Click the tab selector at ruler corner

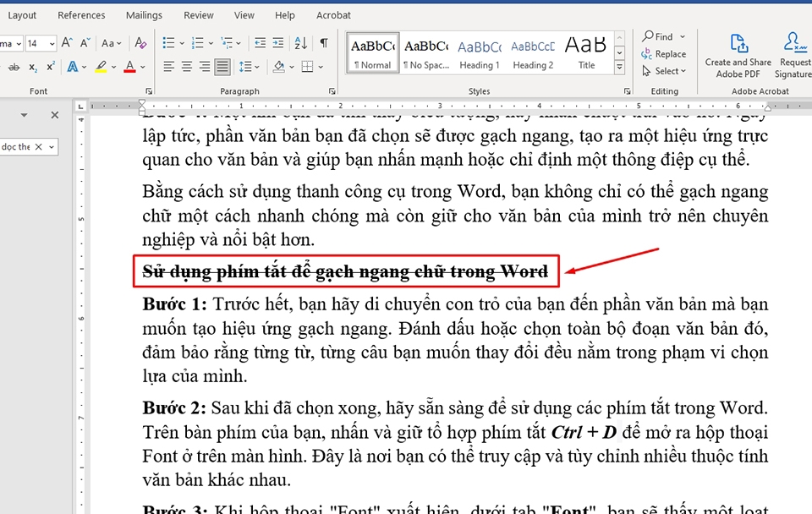pyautogui.click(x=80, y=107)
